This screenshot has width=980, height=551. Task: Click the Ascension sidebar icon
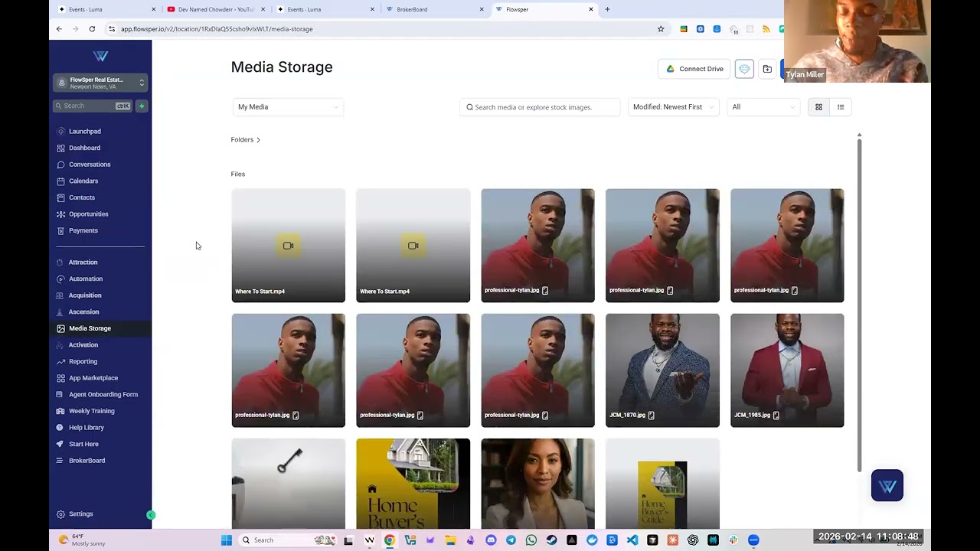tap(60, 312)
